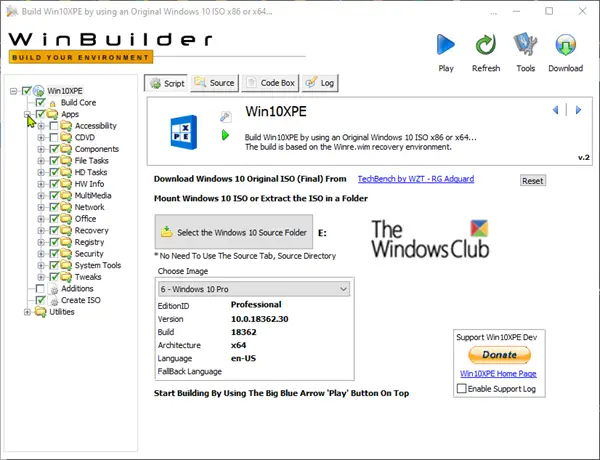This screenshot has height=460, width=600.
Task: Click the Build value 18362
Action: click(244, 332)
